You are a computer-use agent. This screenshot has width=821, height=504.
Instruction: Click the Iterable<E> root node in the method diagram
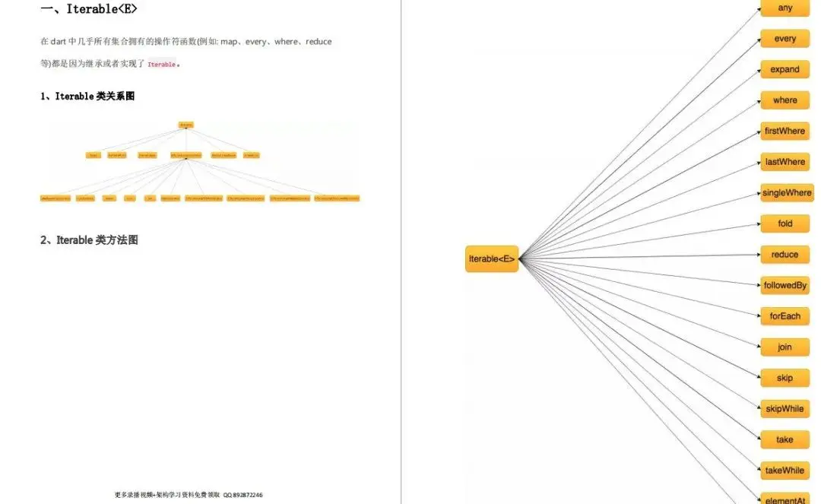point(492,258)
